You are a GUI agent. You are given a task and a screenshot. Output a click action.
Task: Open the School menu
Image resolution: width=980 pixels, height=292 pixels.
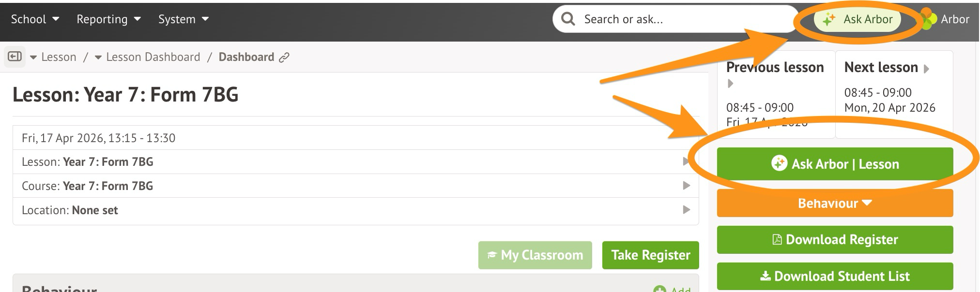(35, 19)
